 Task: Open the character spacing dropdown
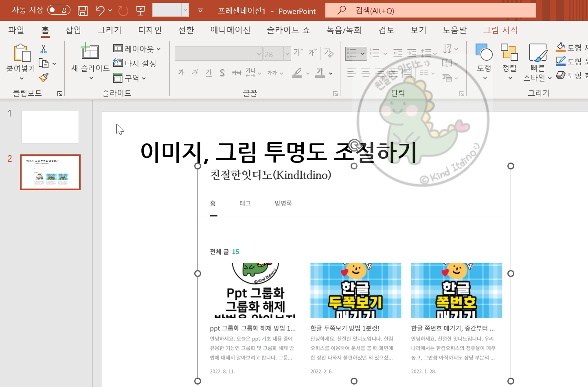coord(253,73)
